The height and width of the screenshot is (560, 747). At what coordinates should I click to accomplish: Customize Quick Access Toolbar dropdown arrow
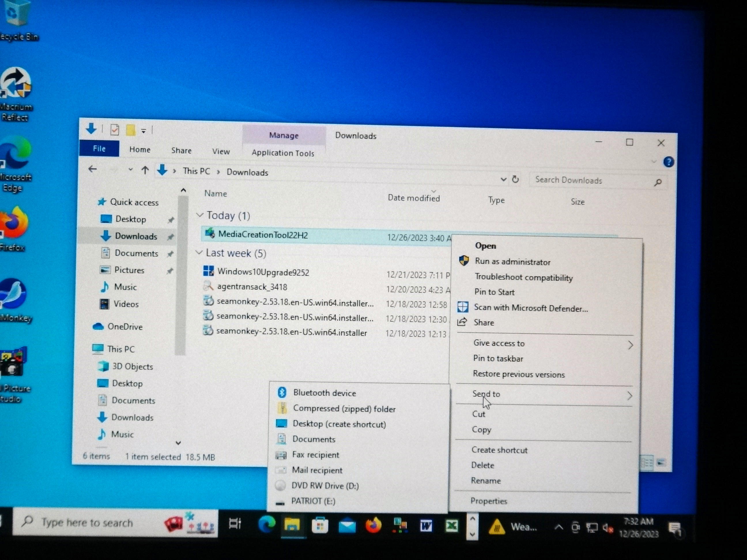point(144,131)
